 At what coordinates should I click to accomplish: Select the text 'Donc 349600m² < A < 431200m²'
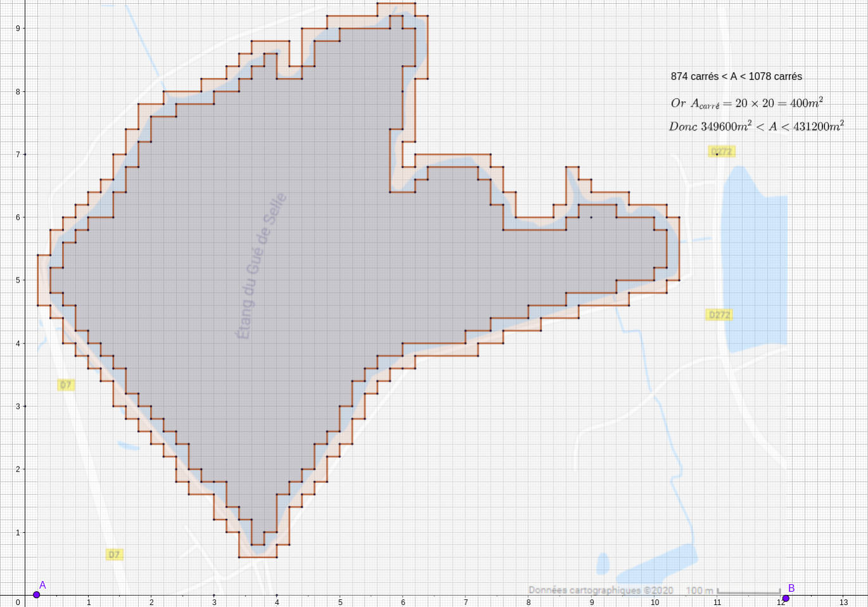pyautogui.click(x=756, y=127)
